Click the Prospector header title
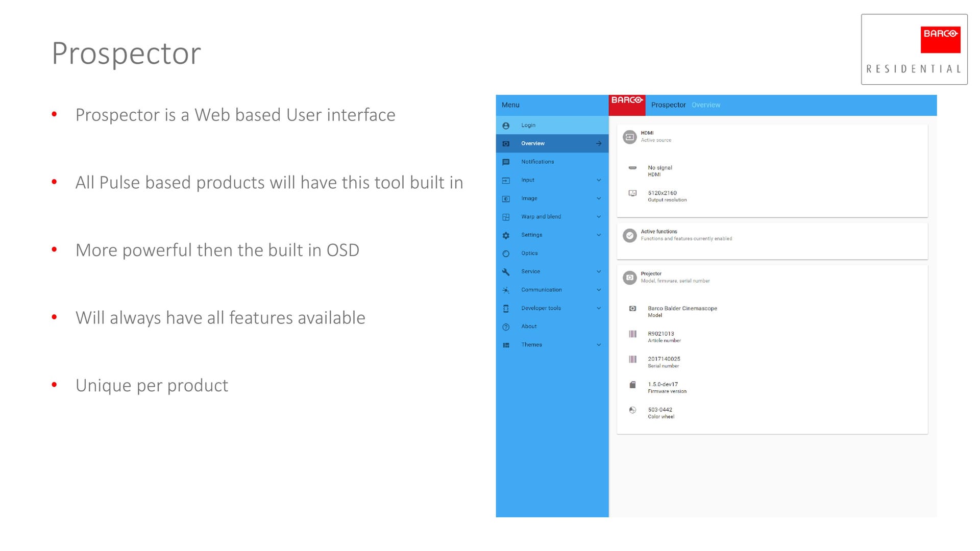Viewport: 980px width, 551px height. [x=668, y=105]
